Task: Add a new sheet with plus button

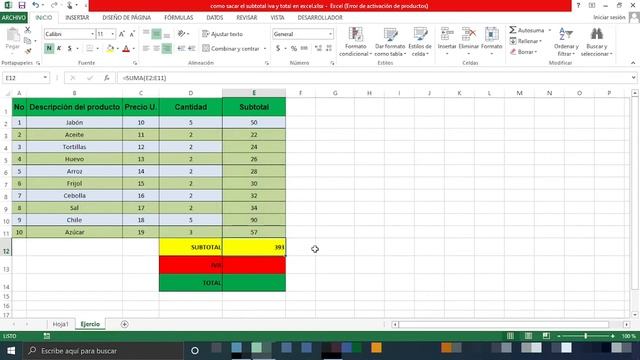Action: tap(124, 324)
